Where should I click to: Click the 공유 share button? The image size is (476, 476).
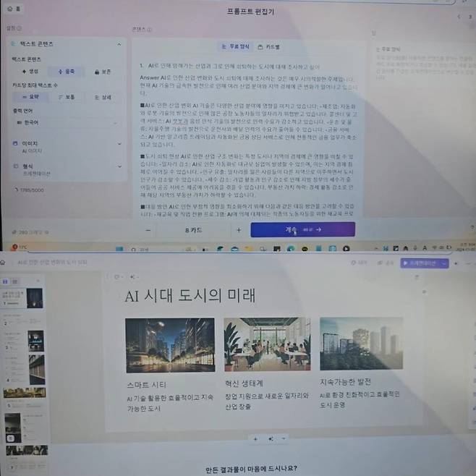tap(386, 263)
